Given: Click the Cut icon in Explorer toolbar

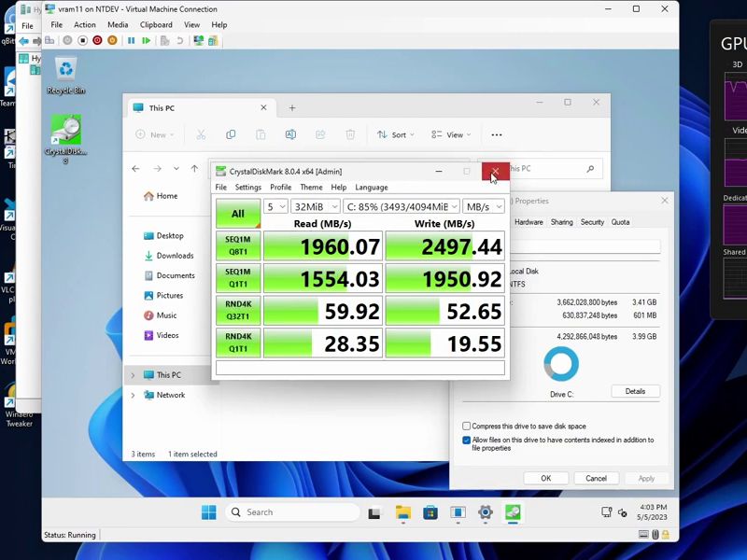Looking at the screenshot, I should point(201,134).
